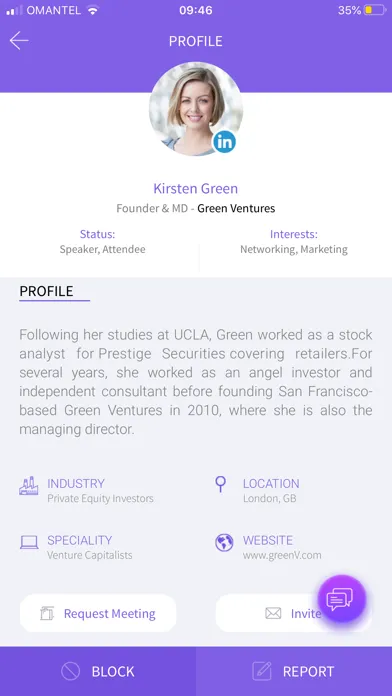Tap the Kirsten Green name text
Screen dimensions: 392x696
click(196, 188)
